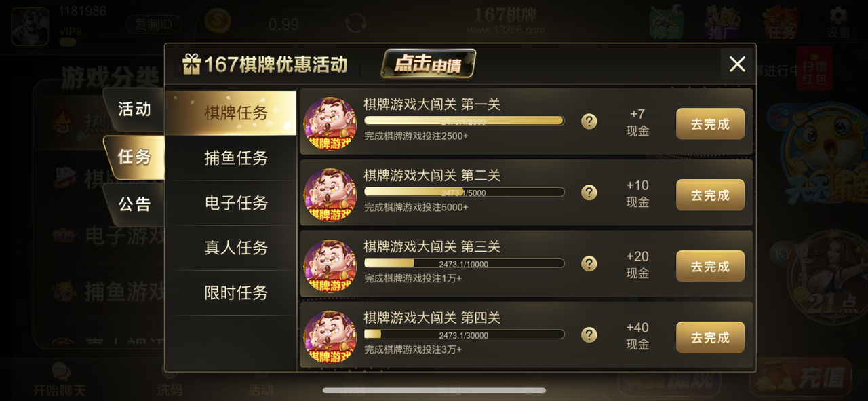The height and width of the screenshot is (401, 868).
Task: Open help icon for 第三关 task
Action: click(x=589, y=264)
